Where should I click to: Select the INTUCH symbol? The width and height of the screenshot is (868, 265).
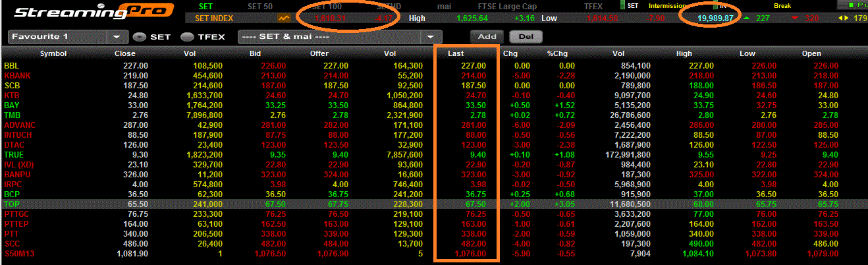pyautogui.click(x=18, y=135)
